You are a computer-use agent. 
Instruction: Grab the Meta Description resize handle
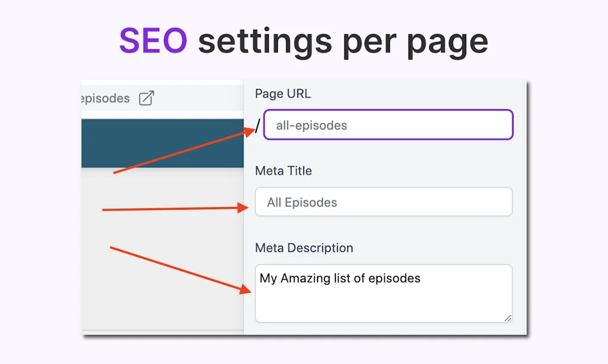click(x=508, y=318)
